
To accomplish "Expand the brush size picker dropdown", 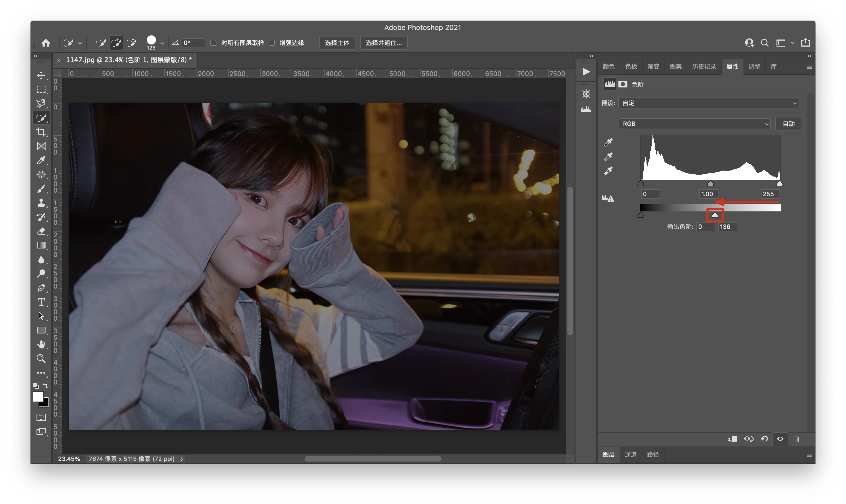I will [162, 43].
